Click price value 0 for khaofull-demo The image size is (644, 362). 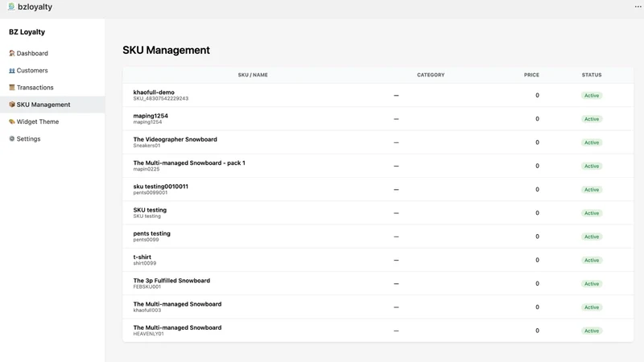(537, 95)
